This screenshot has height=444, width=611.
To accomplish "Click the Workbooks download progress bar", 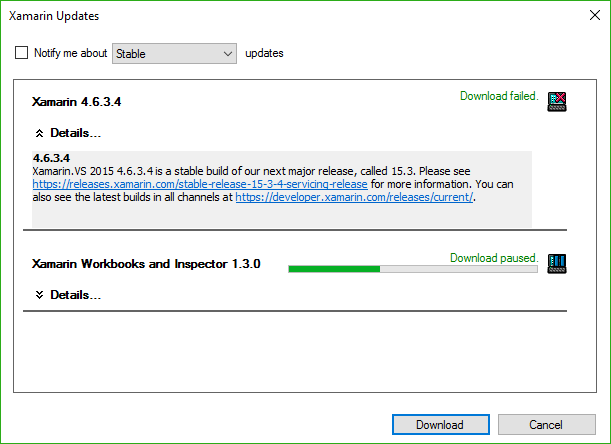I will [x=413, y=269].
